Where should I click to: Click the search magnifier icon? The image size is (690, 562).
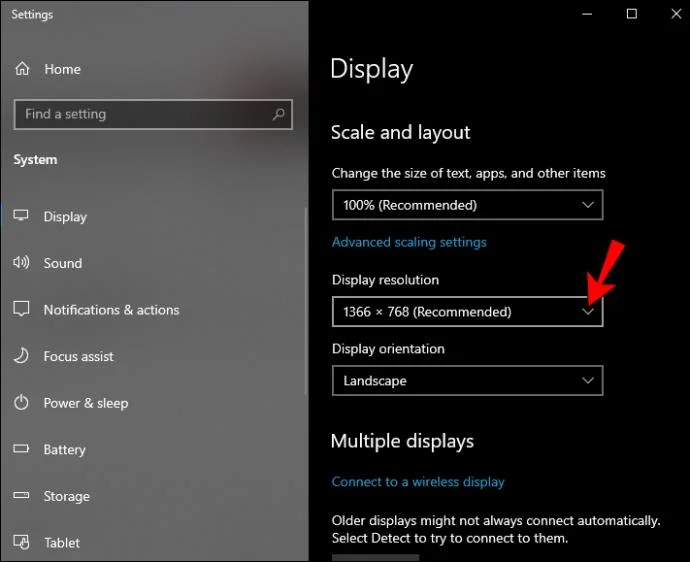pos(278,114)
